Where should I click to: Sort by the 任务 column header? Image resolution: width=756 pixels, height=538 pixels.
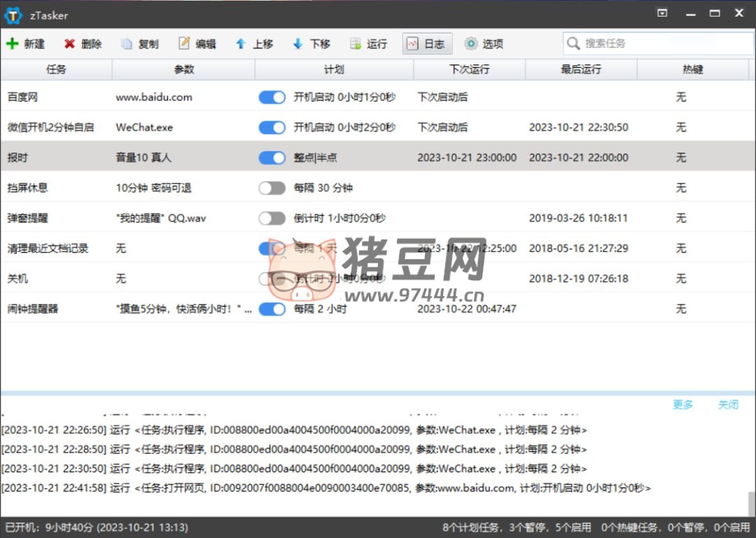click(x=56, y=69)
